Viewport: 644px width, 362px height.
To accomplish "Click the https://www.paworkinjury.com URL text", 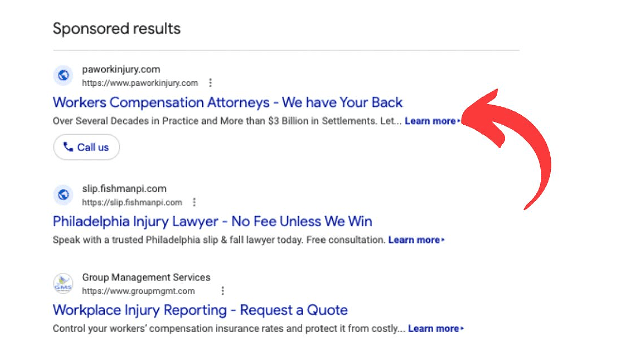I will click(x=140, y=83).
